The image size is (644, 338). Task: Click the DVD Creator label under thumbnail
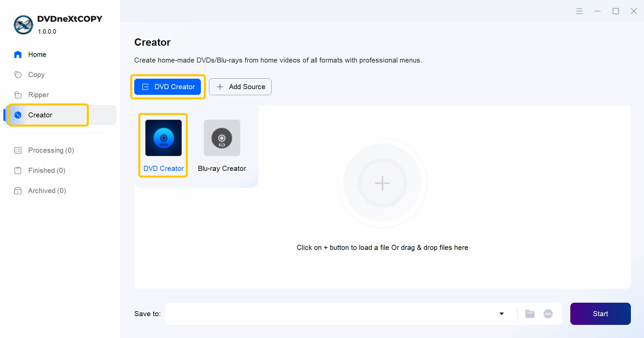tap(164, 168)
